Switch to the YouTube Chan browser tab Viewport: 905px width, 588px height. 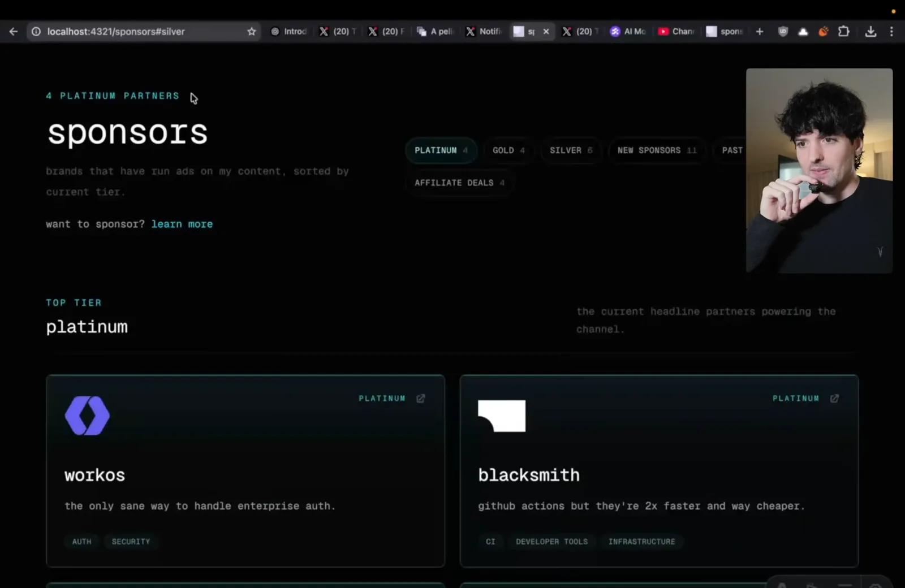pos(676,32)
